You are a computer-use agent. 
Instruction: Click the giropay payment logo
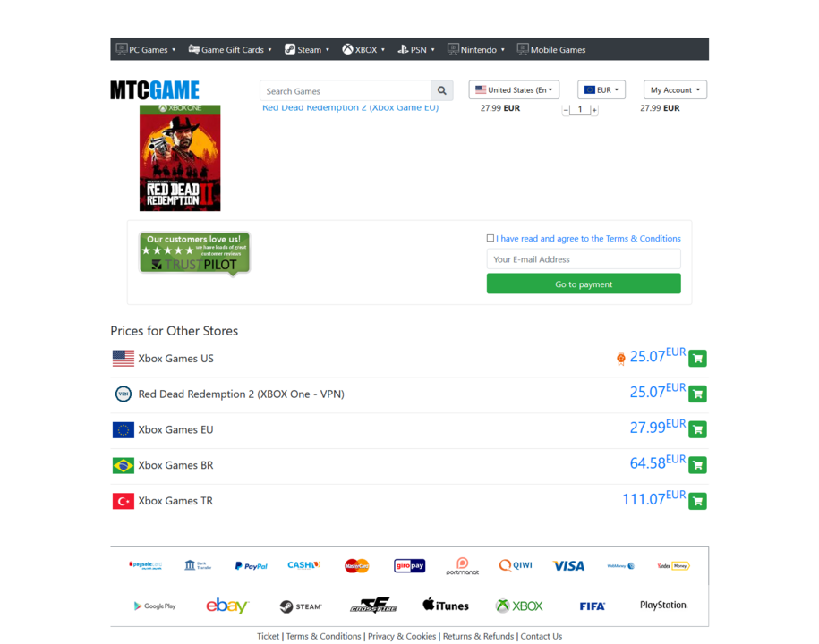410,565
